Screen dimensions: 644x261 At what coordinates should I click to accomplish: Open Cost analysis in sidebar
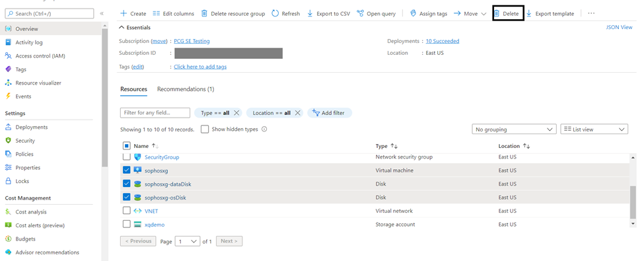(26, 212)
